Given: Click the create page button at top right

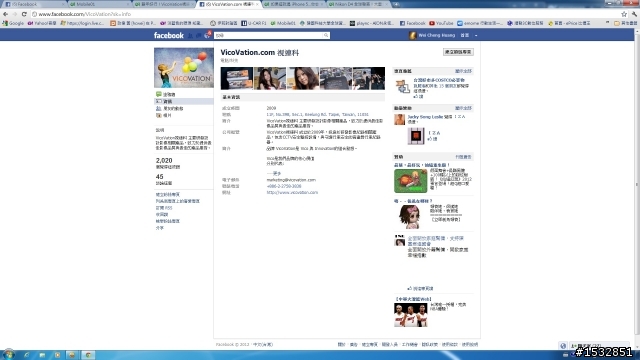Looking at the screenshot, I should click(458, 52).
